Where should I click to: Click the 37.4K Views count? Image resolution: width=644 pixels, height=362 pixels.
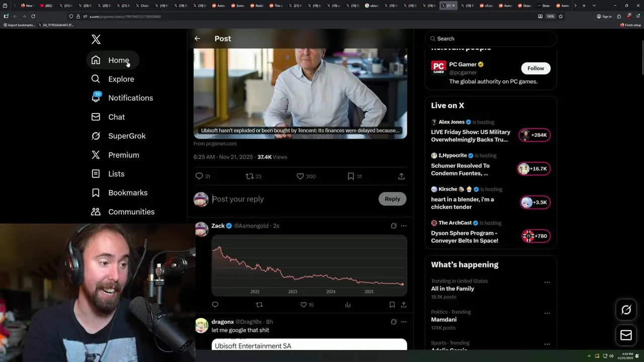pos(272,157)
